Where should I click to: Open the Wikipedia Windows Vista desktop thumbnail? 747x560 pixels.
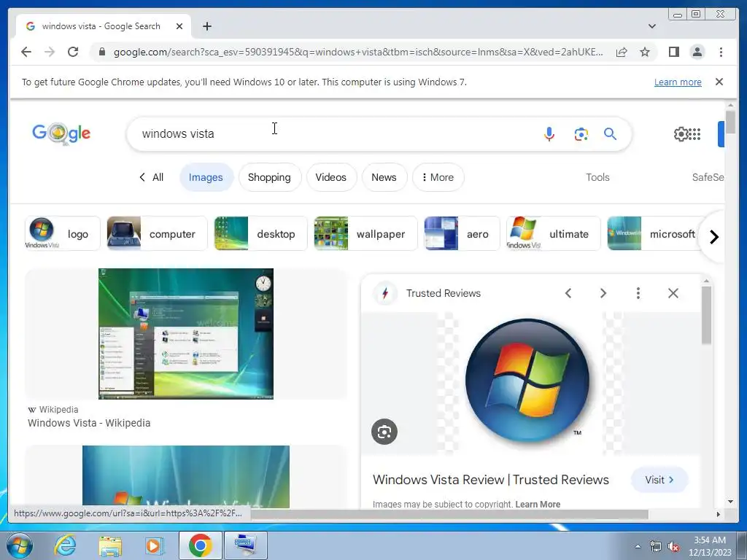pyautogui.click(x=186, y=334)
